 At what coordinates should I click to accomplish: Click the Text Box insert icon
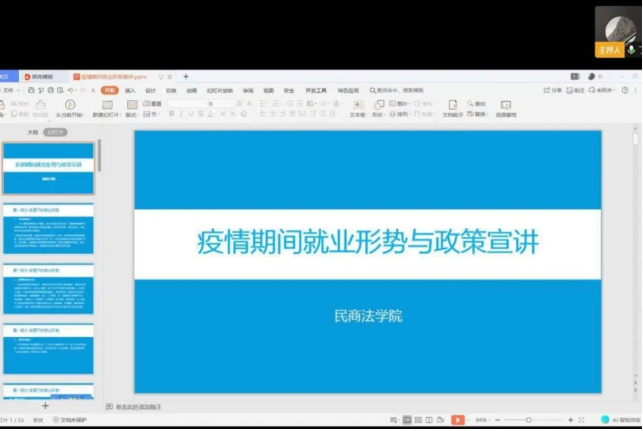tap(357, 105)
